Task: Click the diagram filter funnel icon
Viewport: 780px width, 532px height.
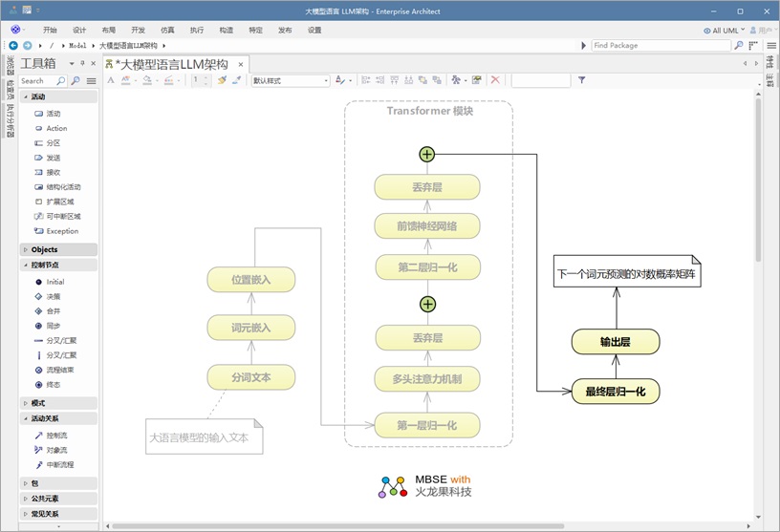Action: pyautogui.click(x=581, y=80)
